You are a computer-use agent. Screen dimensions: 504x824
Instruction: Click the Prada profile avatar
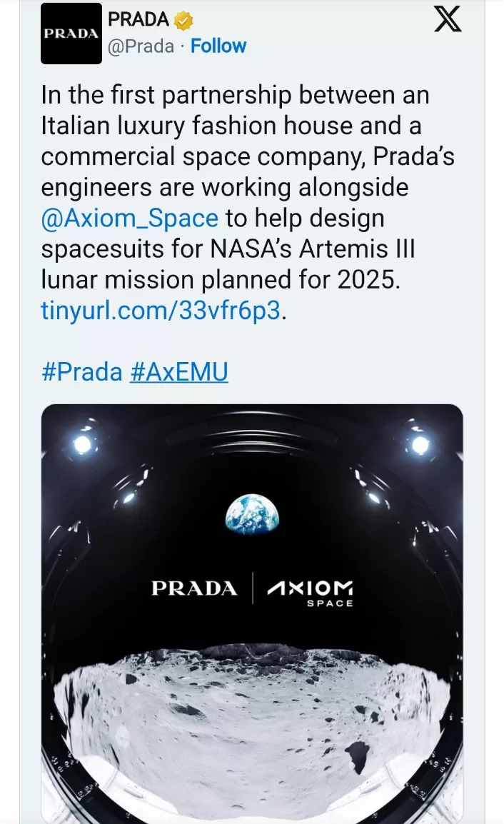pyautogui.click(x=71, y=34)
